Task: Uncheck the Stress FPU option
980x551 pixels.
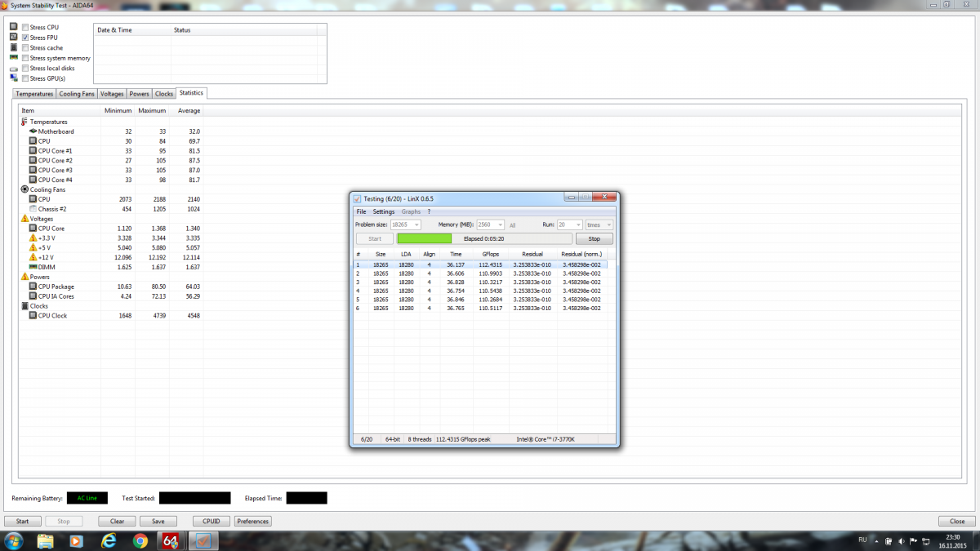Action: (25, 38)
